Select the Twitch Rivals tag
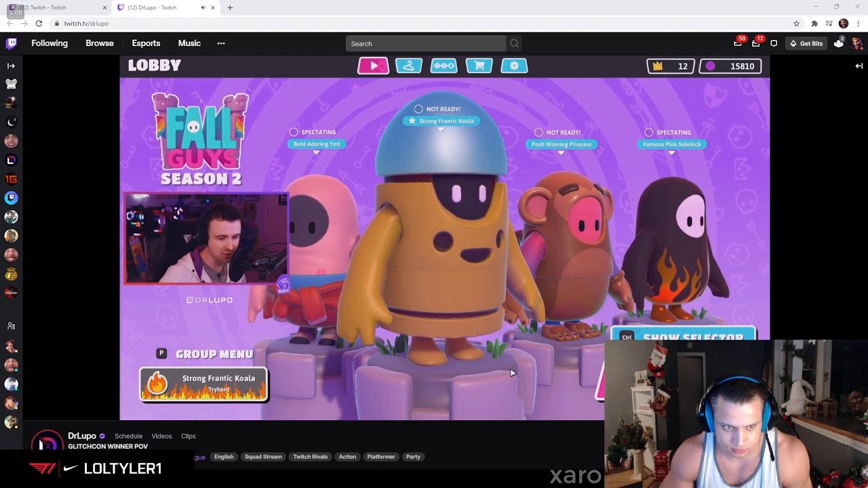 311,457
